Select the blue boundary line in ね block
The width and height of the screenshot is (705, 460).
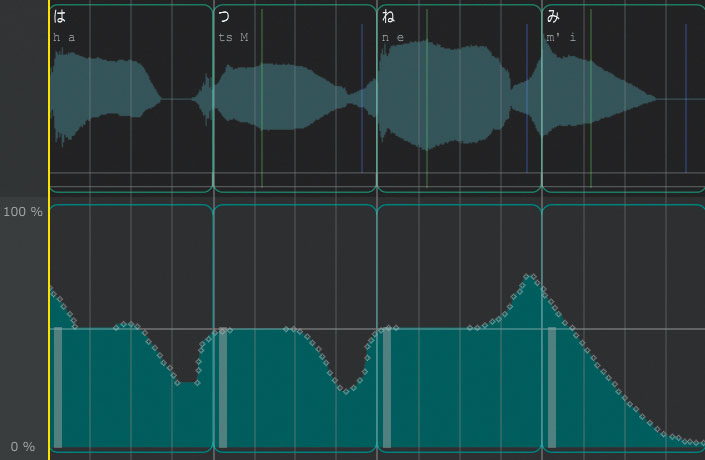[x=527, y=98]
